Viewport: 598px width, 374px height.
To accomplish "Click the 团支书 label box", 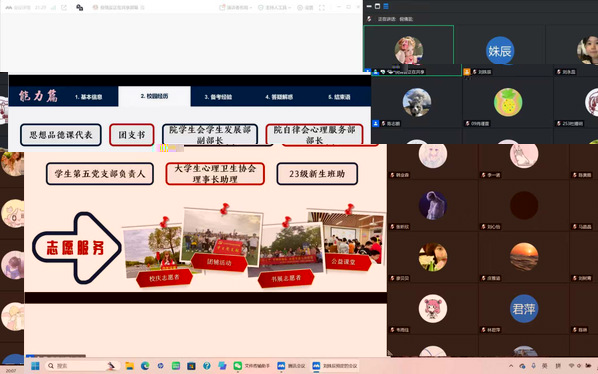I will [132, 135].
